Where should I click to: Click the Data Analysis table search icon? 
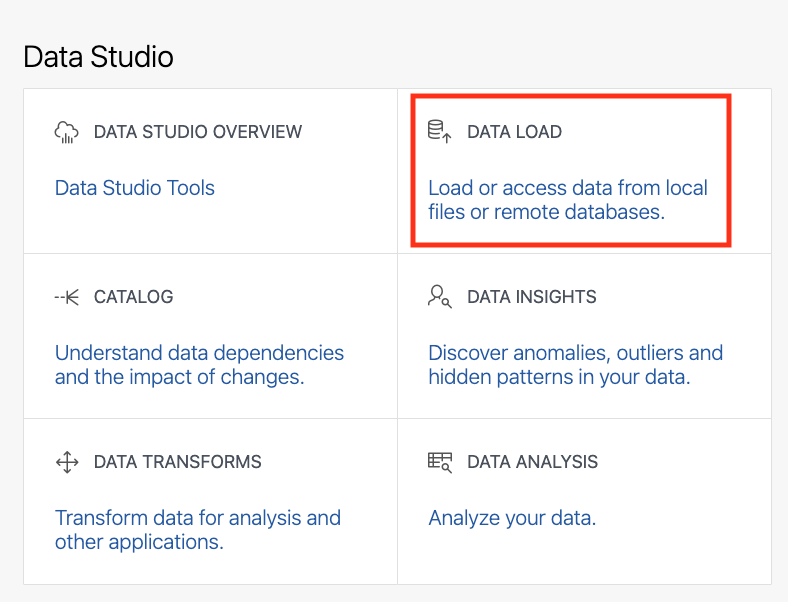tap(440, 462)
